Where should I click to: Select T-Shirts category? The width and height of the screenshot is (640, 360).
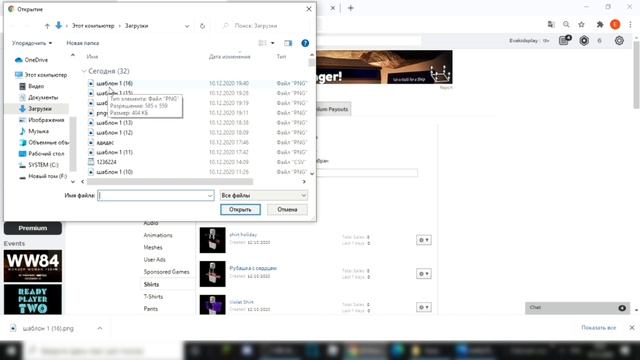[x=153, y=296]
